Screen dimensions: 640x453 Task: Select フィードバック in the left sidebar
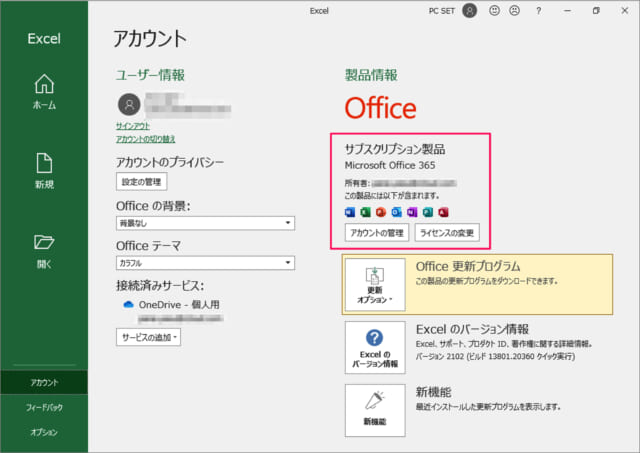click(44, 407)
